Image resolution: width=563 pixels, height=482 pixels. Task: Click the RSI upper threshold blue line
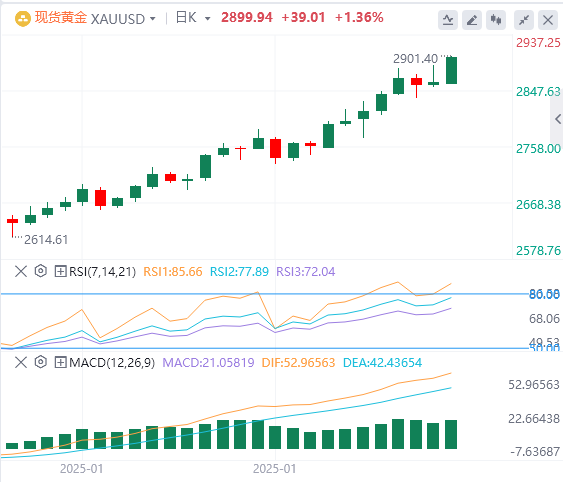(x=264, y=294)
